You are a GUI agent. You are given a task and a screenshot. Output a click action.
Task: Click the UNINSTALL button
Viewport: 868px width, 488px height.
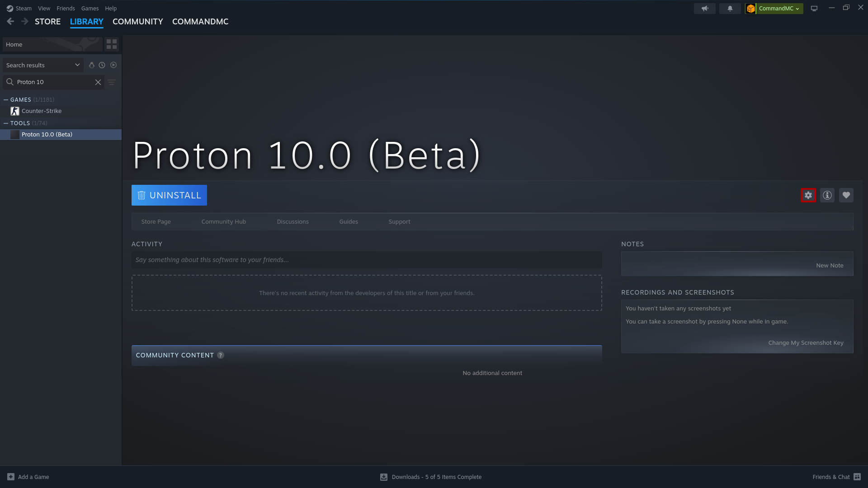point(169,195)
